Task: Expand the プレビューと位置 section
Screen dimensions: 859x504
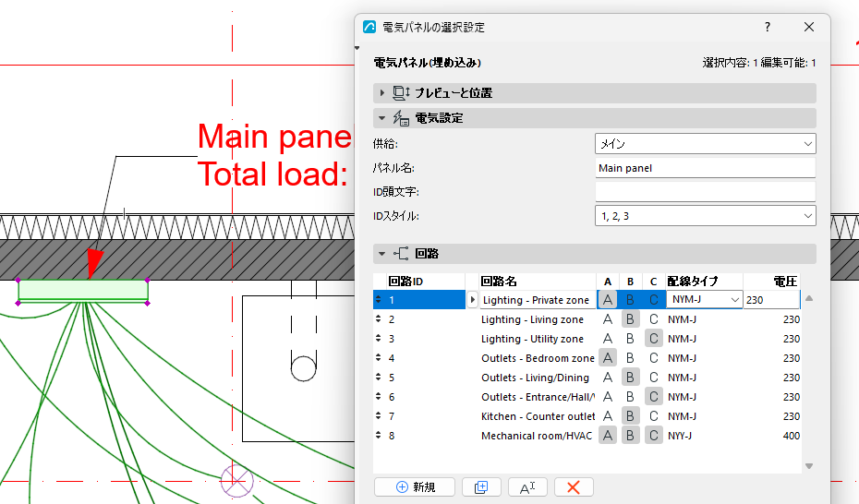Action: pos(595,93)
